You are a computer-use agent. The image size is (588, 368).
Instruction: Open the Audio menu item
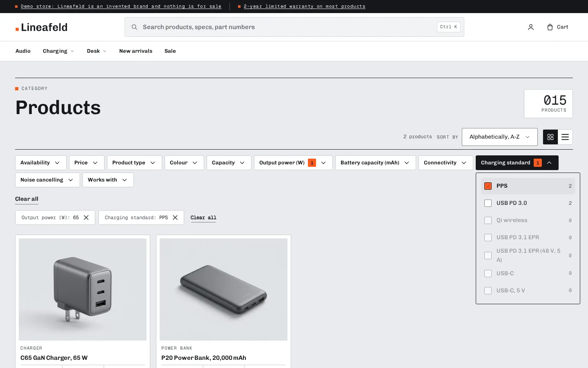[x=23, y=51]
